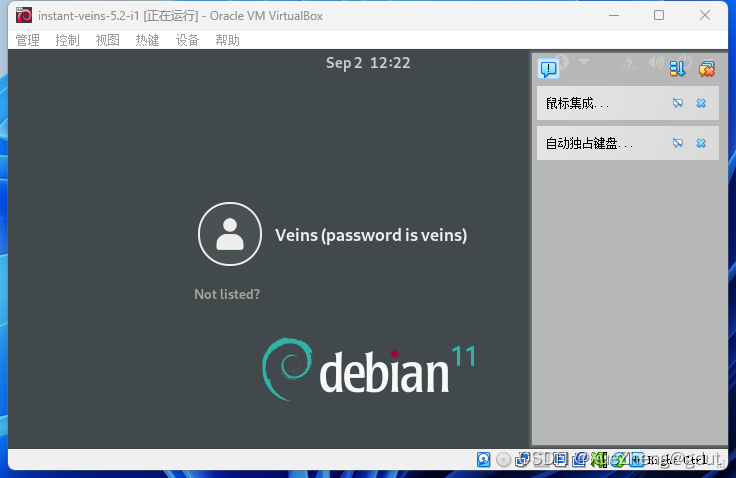The height and width of the screenshot is (478, 736).
Task: Disable future 自动独占键盘 notification messages
Action: click(x=677, y=143)
